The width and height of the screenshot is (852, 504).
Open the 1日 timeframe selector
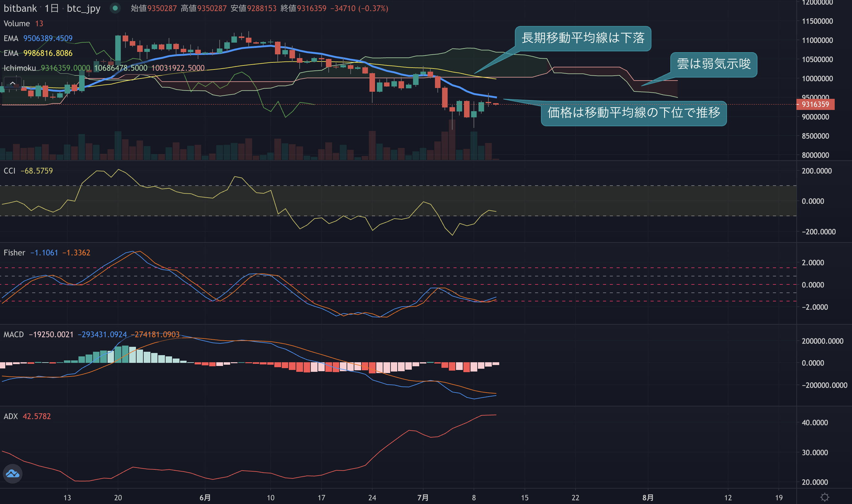click(x=52, y=8)
